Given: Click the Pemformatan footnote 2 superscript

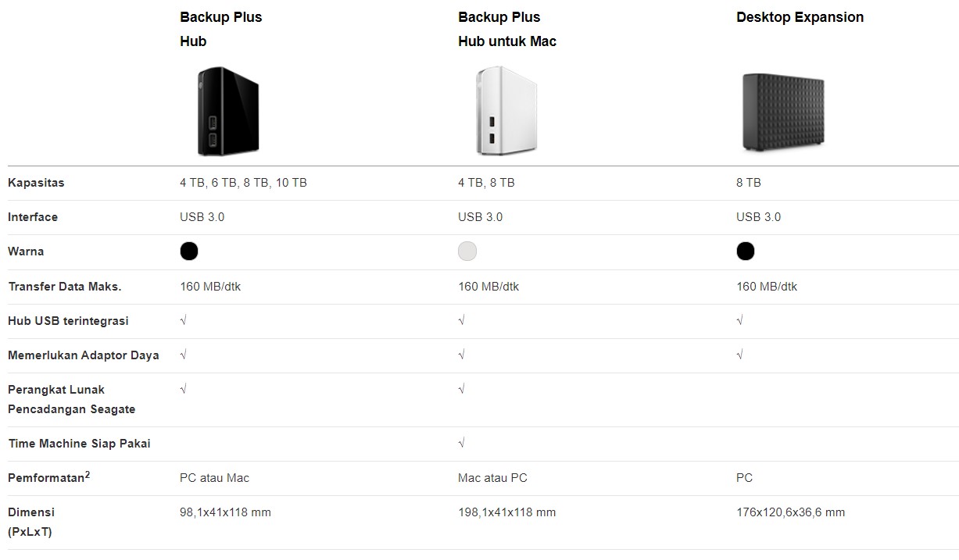Looking at the screenshot, I should coord(88,473).
